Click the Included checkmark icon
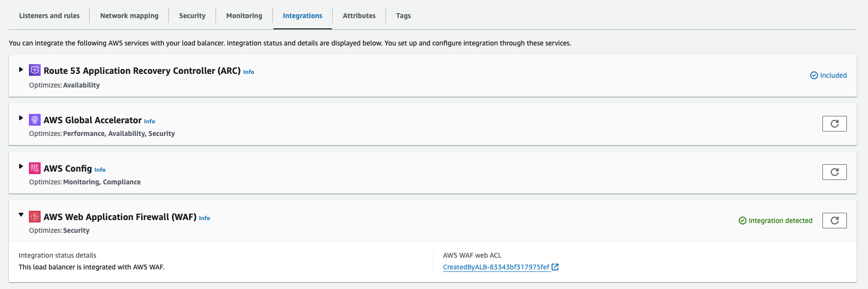The image size is (868, 289). 814,75
